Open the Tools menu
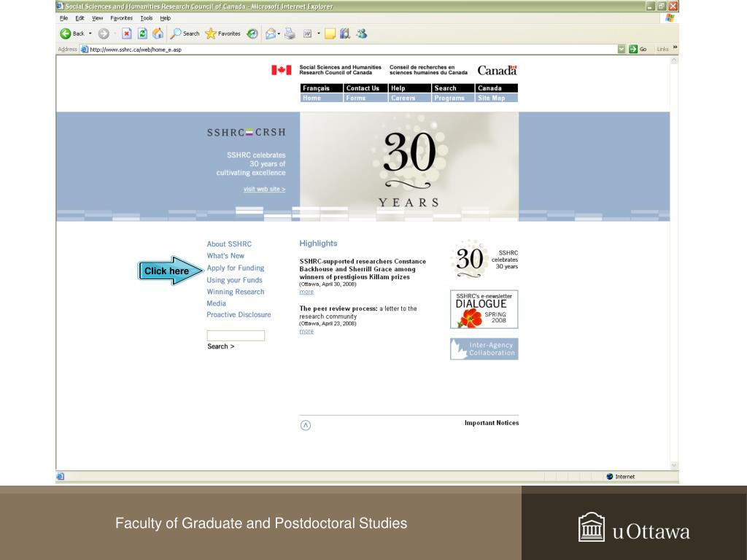The image size is (747, 560). pyautogui.click(x=146, y=18)
